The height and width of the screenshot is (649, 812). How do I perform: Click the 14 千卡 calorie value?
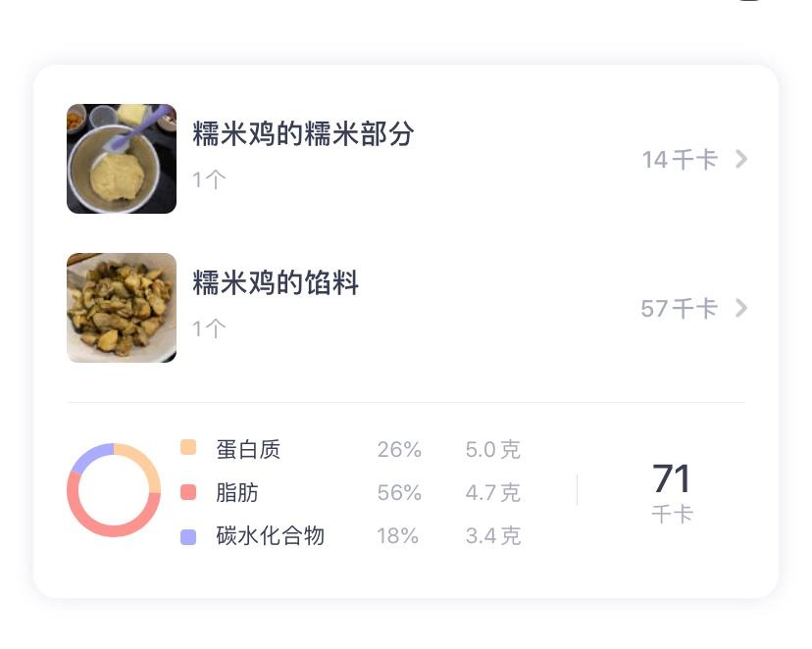coord(680,160)
